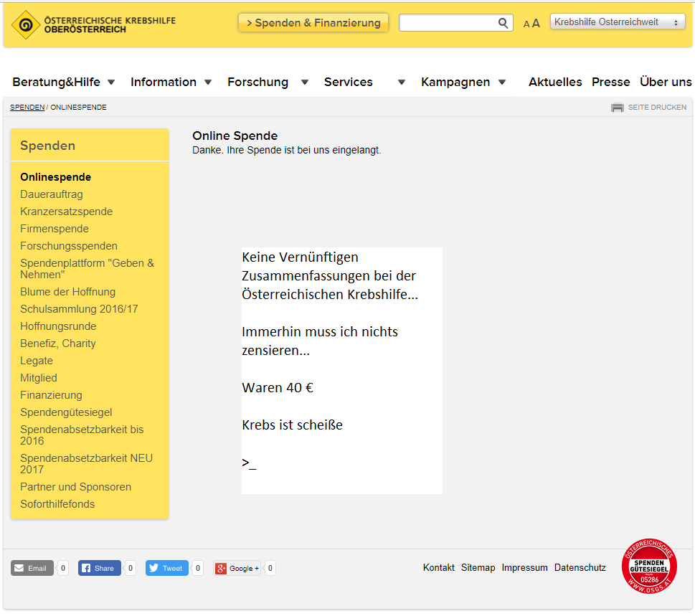Open the Dauerauftrag sidebar link
The width and height of the screenshot is (695, 616).
(52, 194)
